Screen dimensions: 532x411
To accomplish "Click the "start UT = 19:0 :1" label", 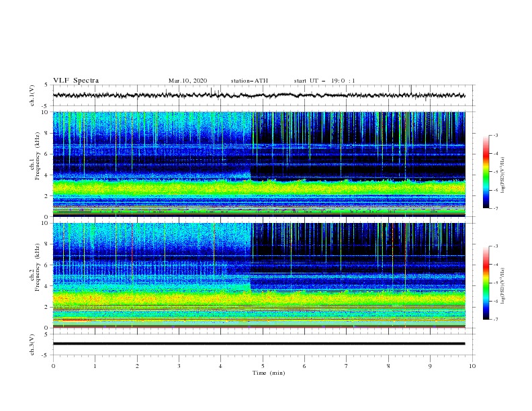I will [x=324, y=81].
